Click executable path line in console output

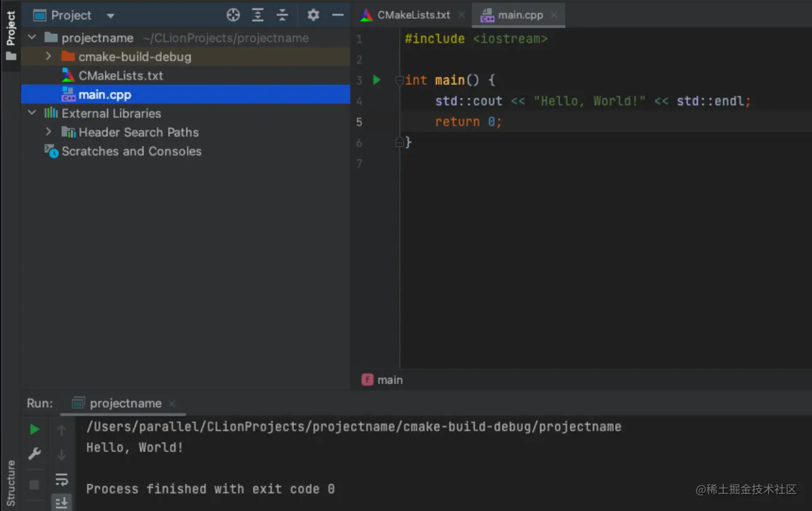point(354,427)
